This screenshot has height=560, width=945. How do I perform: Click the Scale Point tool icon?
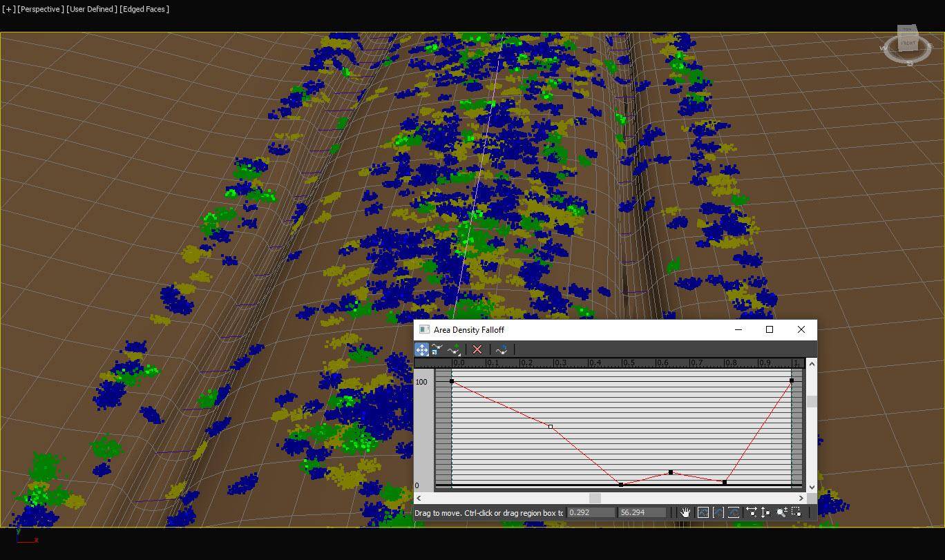point(437,349)
